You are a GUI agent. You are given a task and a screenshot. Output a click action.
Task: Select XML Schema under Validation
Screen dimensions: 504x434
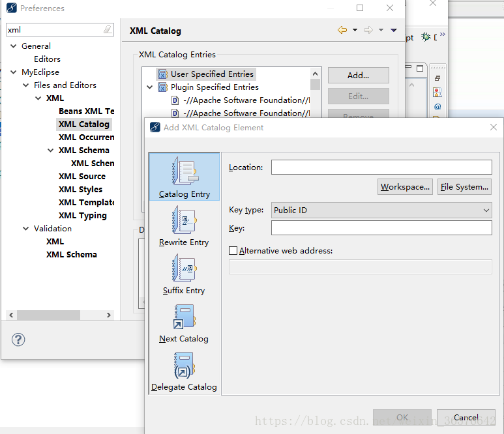pos(71,255)
